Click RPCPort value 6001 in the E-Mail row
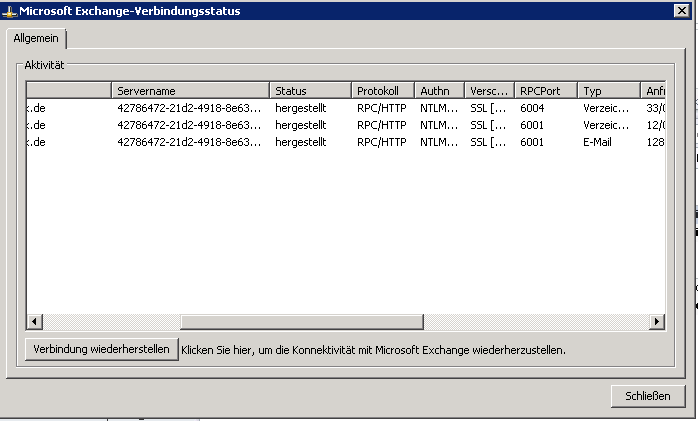Screen dimensions: 698x421 pyautogui.click(x=532, y=142)
